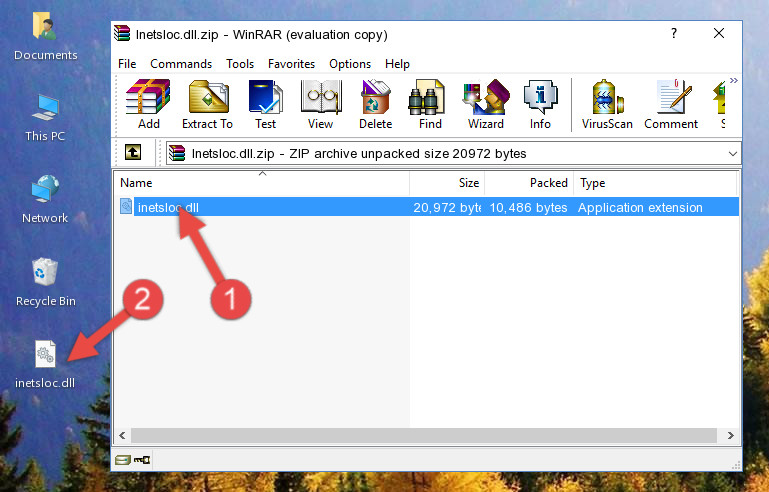Viewport: 769px width, 492px height.
Task: Sort by the Size column header
Action: coord(447,183)
